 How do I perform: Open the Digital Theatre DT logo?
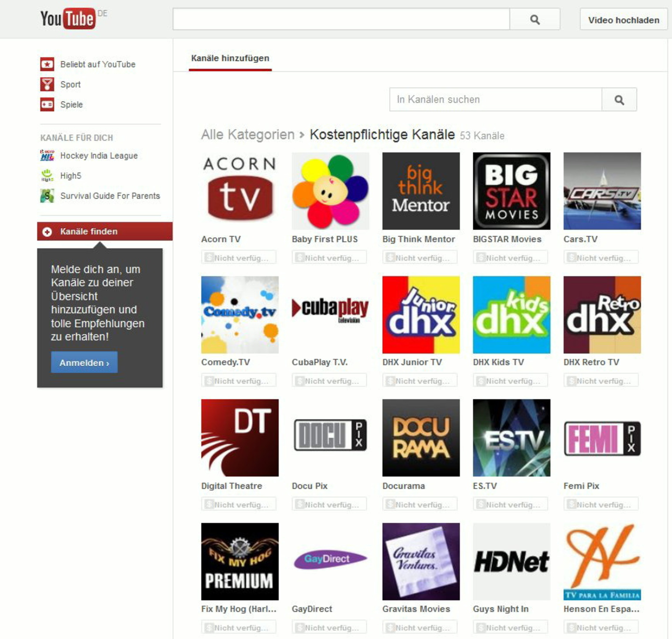click(x=240, y=438)
